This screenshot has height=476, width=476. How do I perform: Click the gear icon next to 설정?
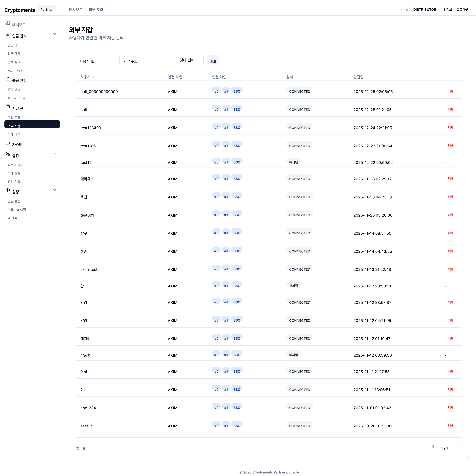coord(8,190)
